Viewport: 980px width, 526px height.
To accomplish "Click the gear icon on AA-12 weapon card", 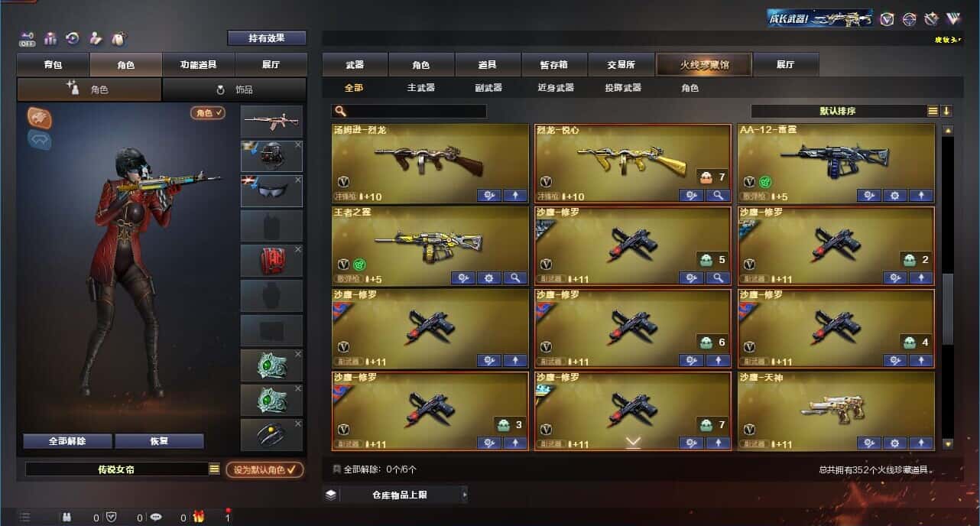I will pos(895,195).
